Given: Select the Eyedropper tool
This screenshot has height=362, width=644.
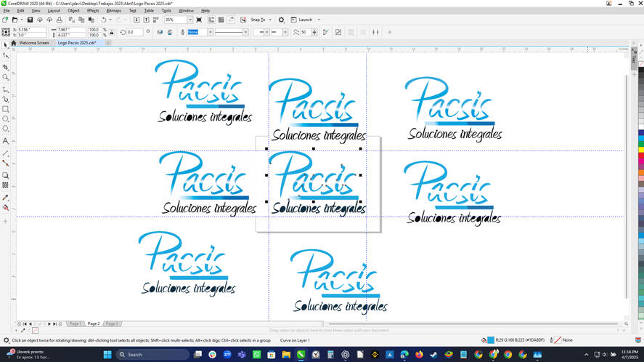Looking at the screenshot, I should tap(5, 198).
